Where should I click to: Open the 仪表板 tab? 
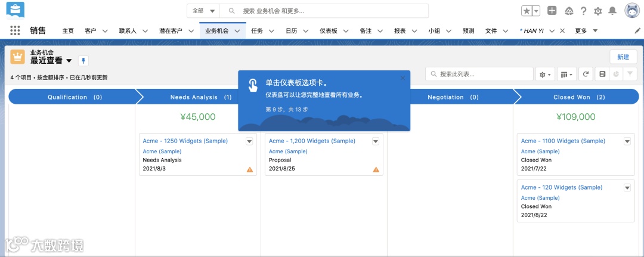click(x=329, y=31)
